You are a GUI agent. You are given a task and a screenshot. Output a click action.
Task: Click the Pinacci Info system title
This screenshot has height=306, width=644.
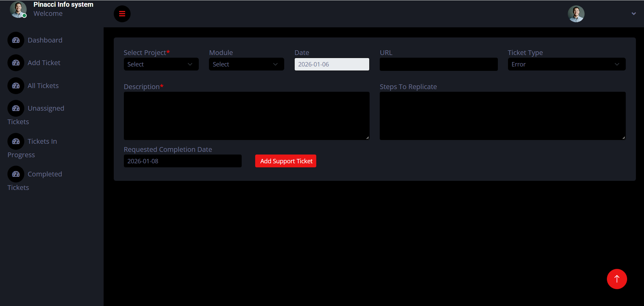[x=63, y=5]
